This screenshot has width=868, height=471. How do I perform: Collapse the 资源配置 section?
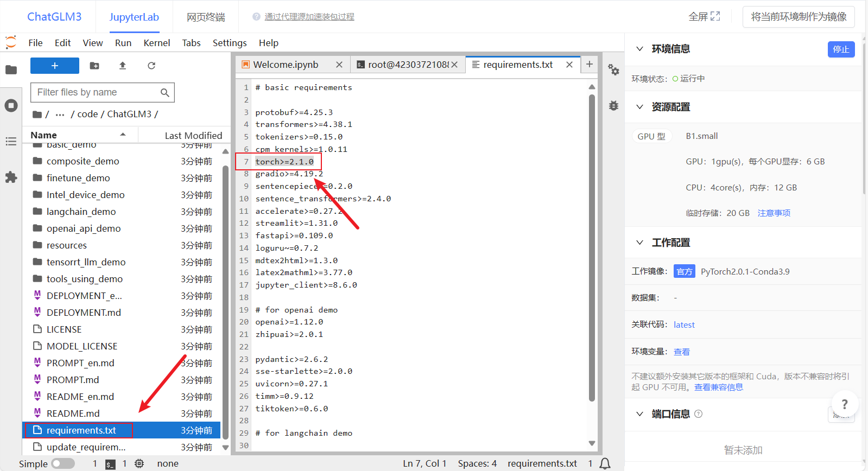pos(640,107)
